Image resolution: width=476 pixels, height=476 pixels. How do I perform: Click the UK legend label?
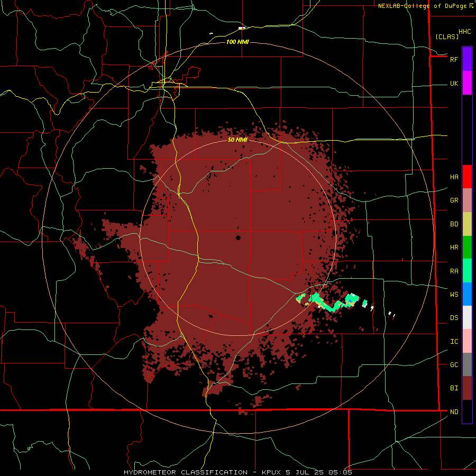tap(454, 83)
